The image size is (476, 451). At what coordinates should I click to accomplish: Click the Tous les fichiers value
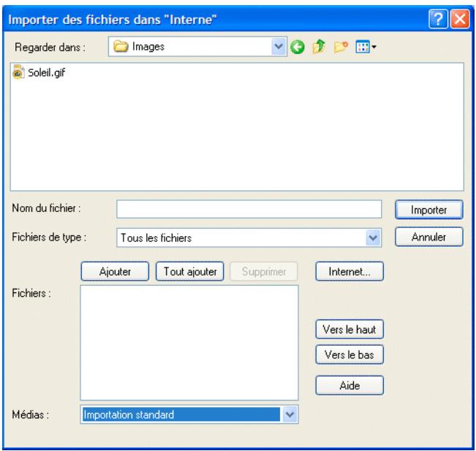click(x=156, y=238)
